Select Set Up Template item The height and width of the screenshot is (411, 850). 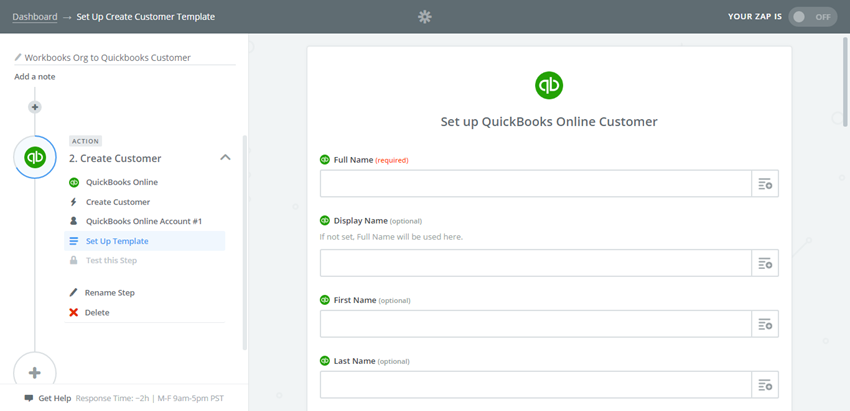click(x=144, y=241)
